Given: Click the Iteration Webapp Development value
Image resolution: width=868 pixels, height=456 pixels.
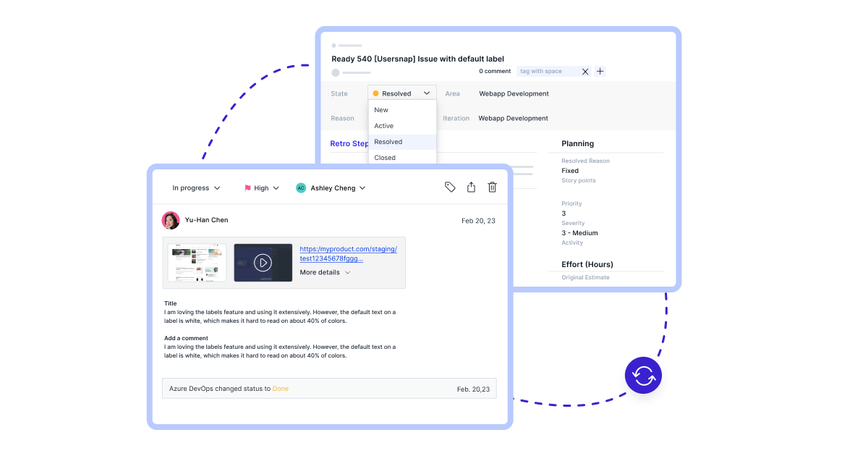Looking at the screenshot, I should click(x=513, y=118).
